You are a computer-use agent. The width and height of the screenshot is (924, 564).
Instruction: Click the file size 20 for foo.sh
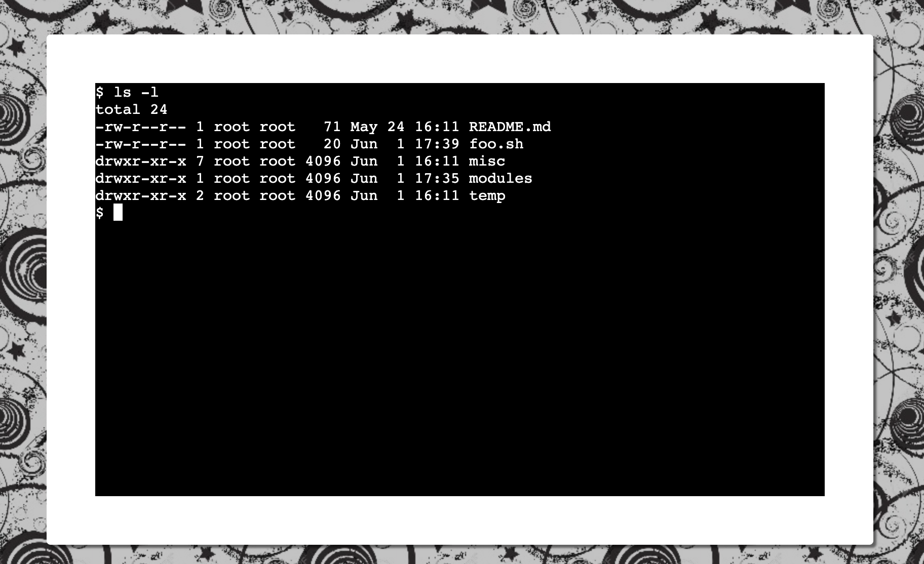point(332,144)
